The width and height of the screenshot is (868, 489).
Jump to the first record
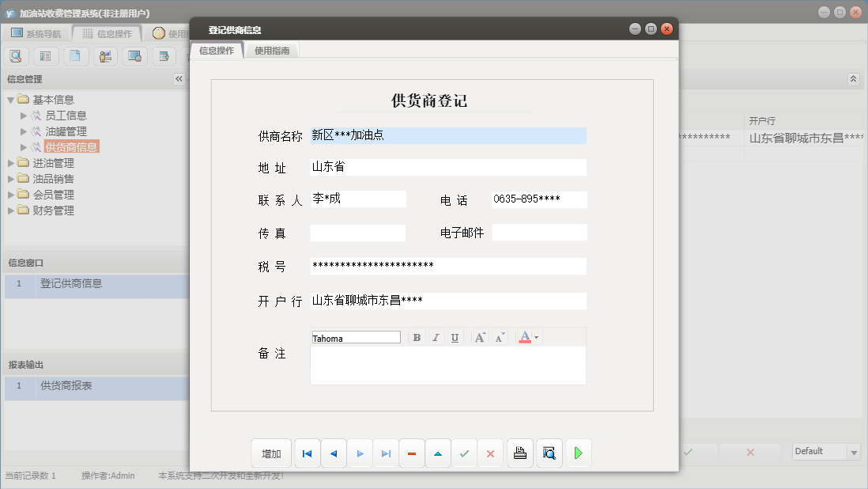click(x=307, y=453)
